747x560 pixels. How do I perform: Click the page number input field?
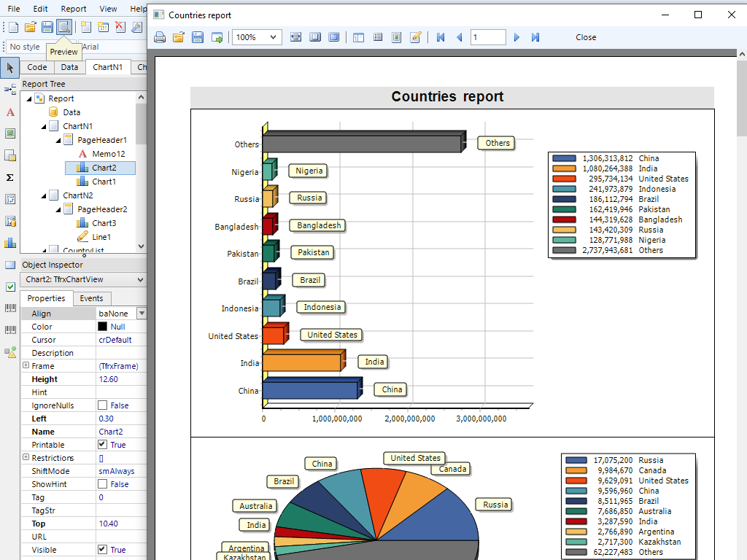tap(487, 37)
